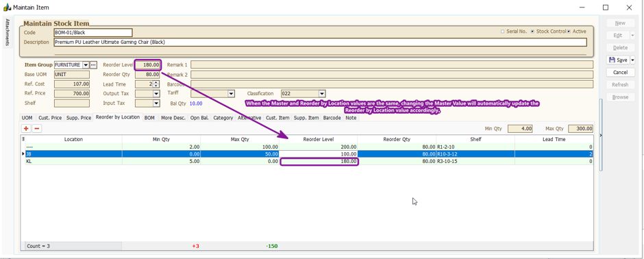
Task: Click the Browse button
Action: click(x=620, y=97)
